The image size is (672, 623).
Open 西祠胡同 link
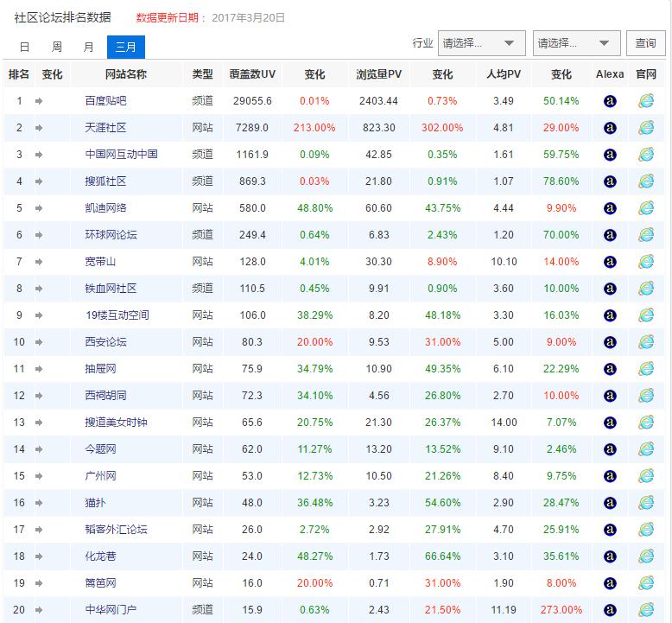click(105, 396)
